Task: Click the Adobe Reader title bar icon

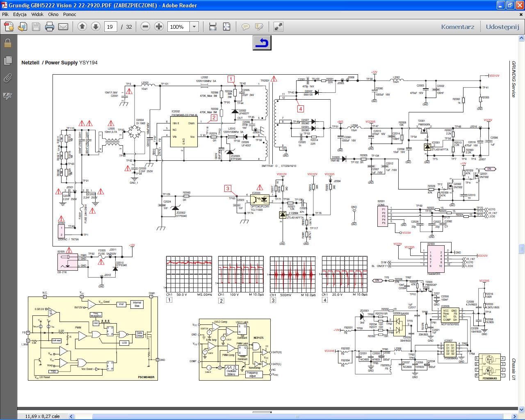Action: click(5, 5)
